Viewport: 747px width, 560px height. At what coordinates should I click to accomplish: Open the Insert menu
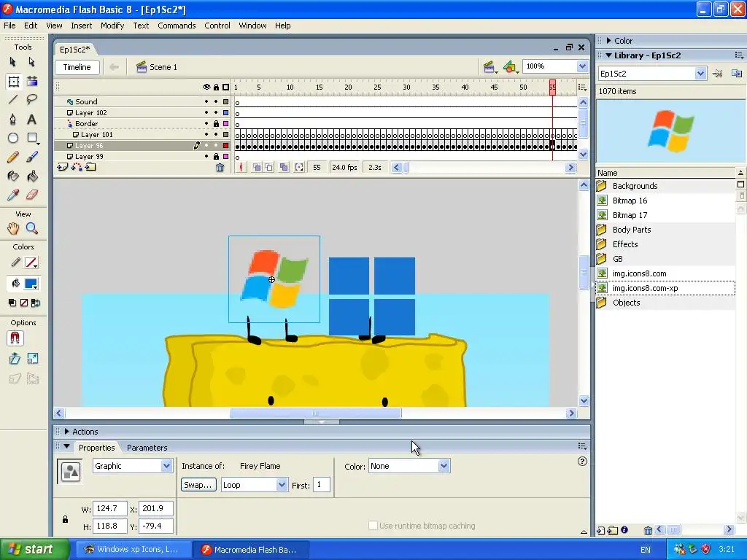tap(82, 26)
